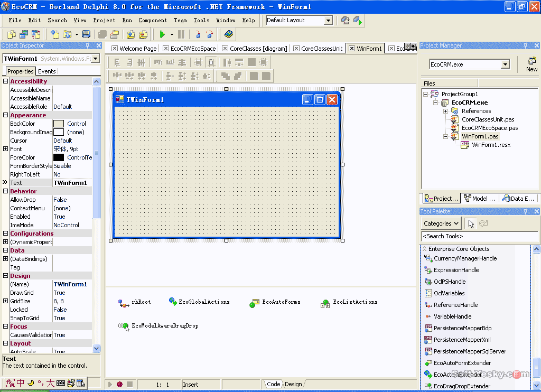Image resolution: width=541 pixels, height=392 pixels.
Task: Open the TWinForm1 object selector dropdown
Action: click(x=96, y=59)
